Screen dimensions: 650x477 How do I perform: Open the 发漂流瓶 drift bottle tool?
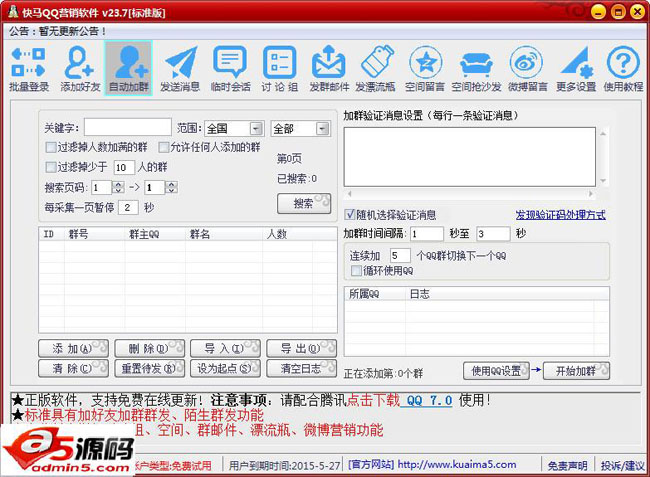(376, 69)
